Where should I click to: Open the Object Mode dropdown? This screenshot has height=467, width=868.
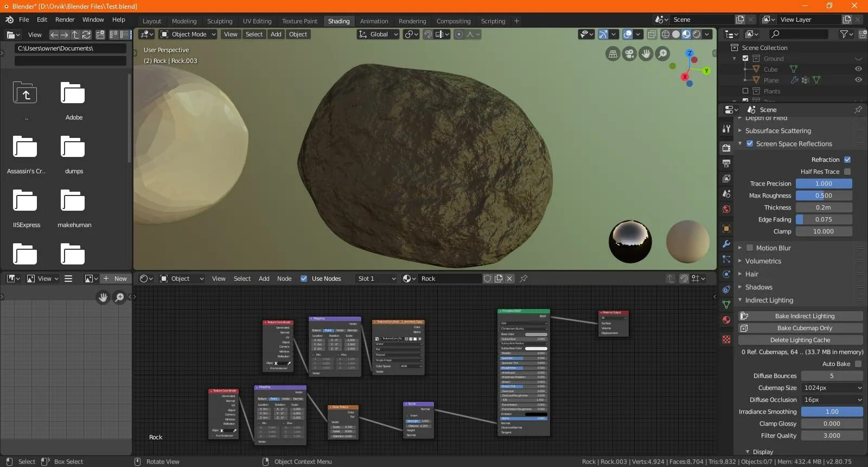(x=188, y=34)
